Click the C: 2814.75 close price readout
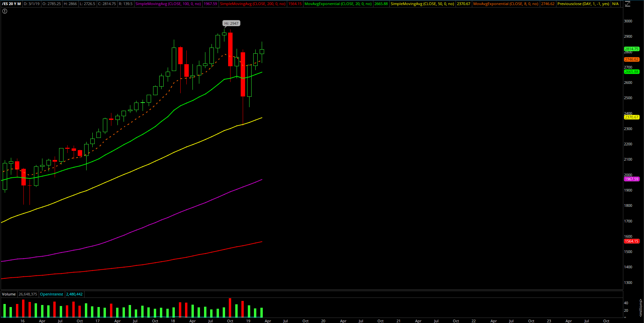The height and width of the screenshot is (323, 644). pyautogui.click(x=107, y=4)
